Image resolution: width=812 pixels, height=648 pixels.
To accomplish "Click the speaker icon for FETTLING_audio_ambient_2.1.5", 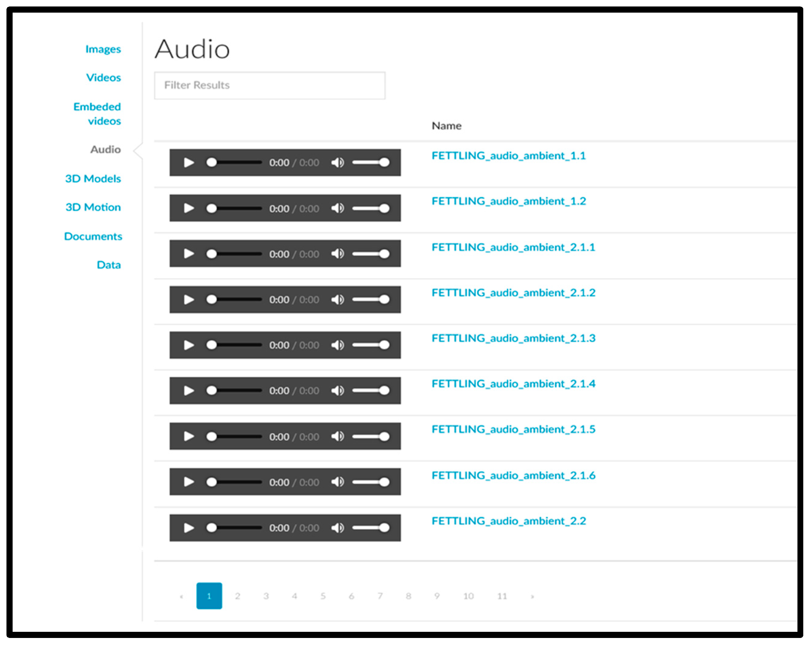I will click(x=337, y=436).
